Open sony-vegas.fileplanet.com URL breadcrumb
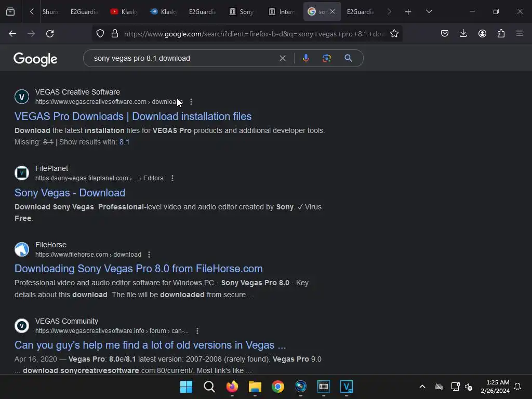This screenshot has width=532, height=399. click(x=99, y=178)
